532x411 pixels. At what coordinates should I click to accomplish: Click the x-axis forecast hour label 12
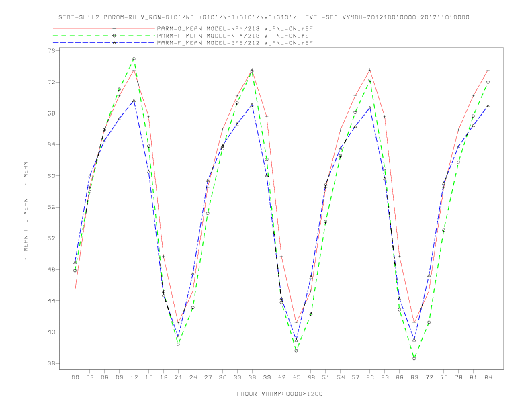tap(134, 377)
